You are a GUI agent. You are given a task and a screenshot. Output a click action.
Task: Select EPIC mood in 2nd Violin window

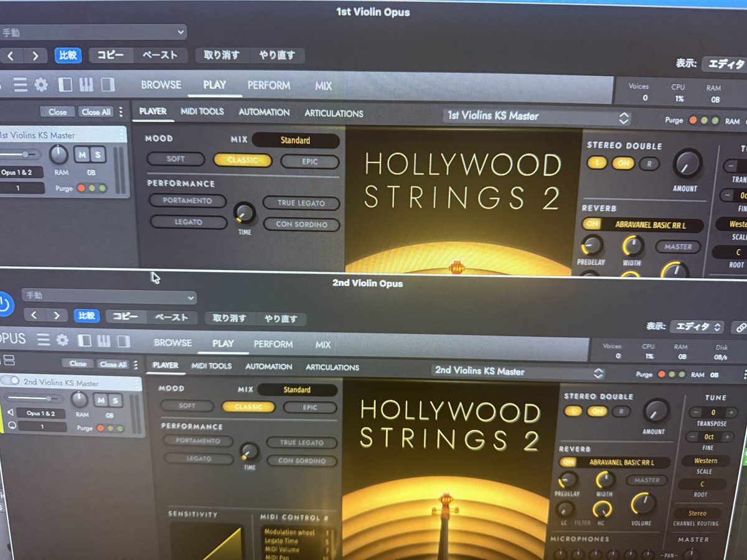coord(310,408)
